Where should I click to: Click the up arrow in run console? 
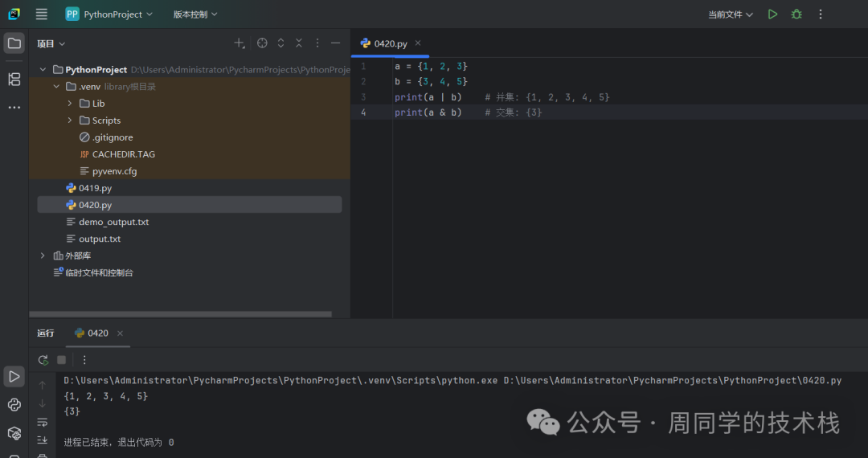click(x=42, y=385)
